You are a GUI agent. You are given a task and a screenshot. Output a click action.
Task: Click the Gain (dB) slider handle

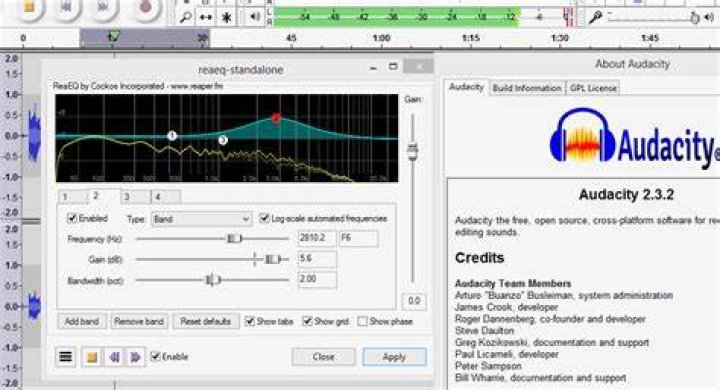272,260
